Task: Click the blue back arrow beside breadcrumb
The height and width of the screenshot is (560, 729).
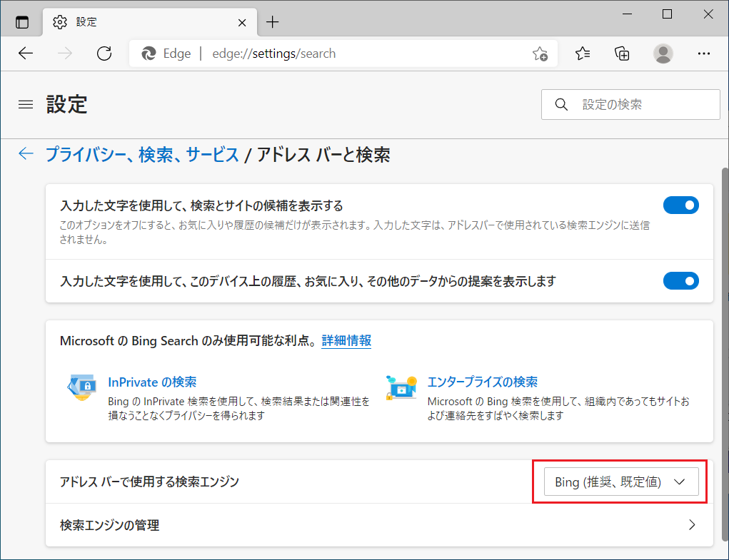Action: [x=26, y=153]
